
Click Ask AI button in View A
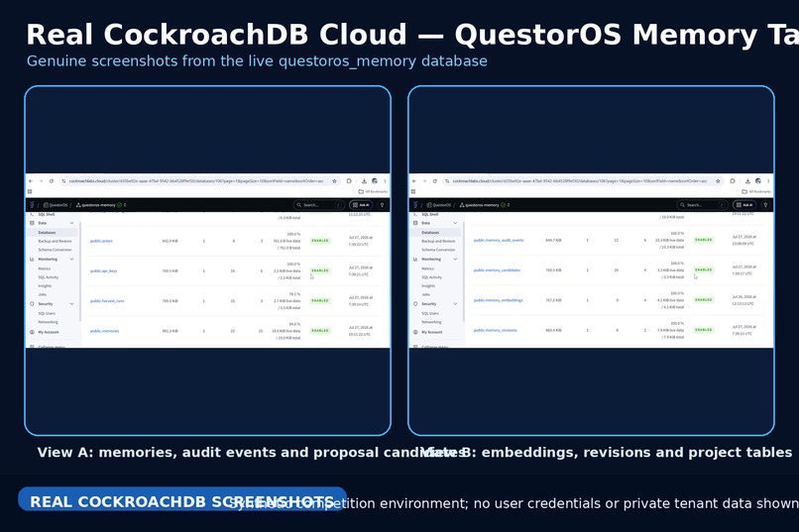pos(360,205)
